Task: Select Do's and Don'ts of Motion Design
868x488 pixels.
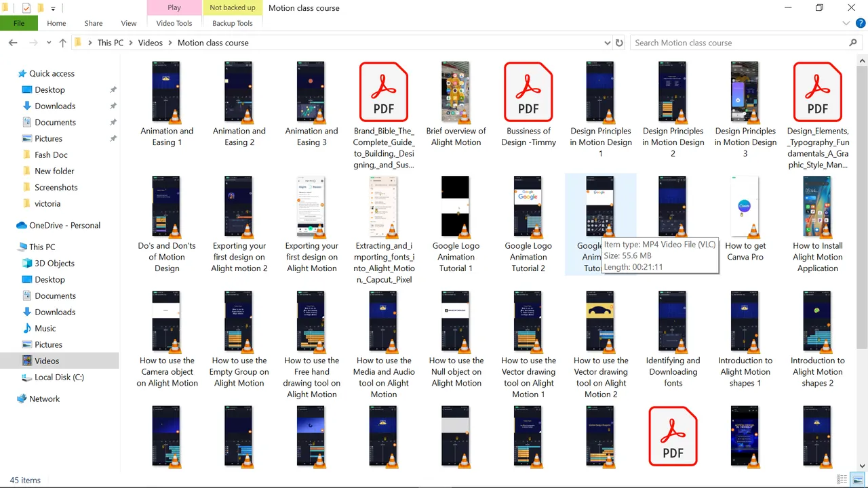Action: click(x=167, y=224)
